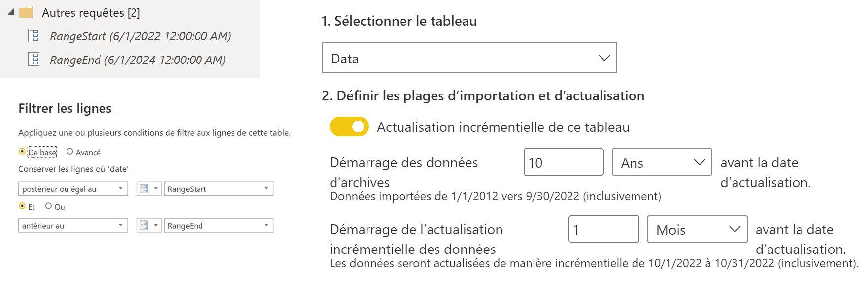Screen dimensions: 868x281
Task: Turn off Actualisation incrémentielle toggle
Action: [349, 126]
